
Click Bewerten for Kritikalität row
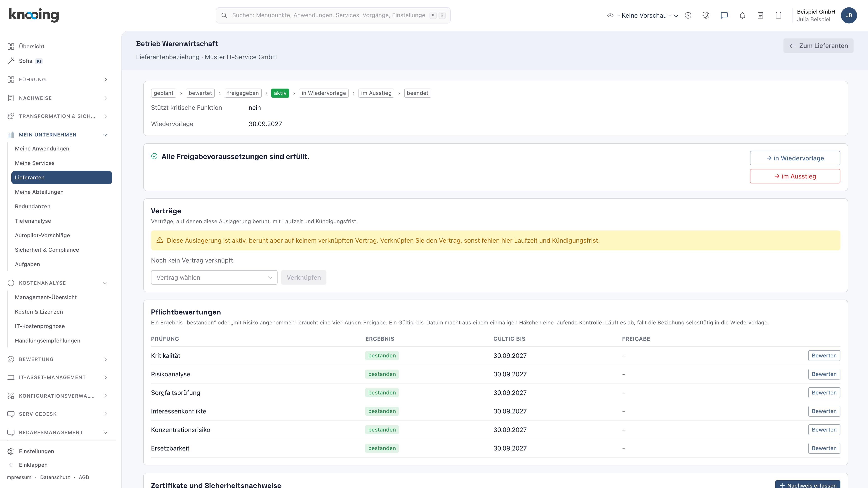click(x=824, y=356)
